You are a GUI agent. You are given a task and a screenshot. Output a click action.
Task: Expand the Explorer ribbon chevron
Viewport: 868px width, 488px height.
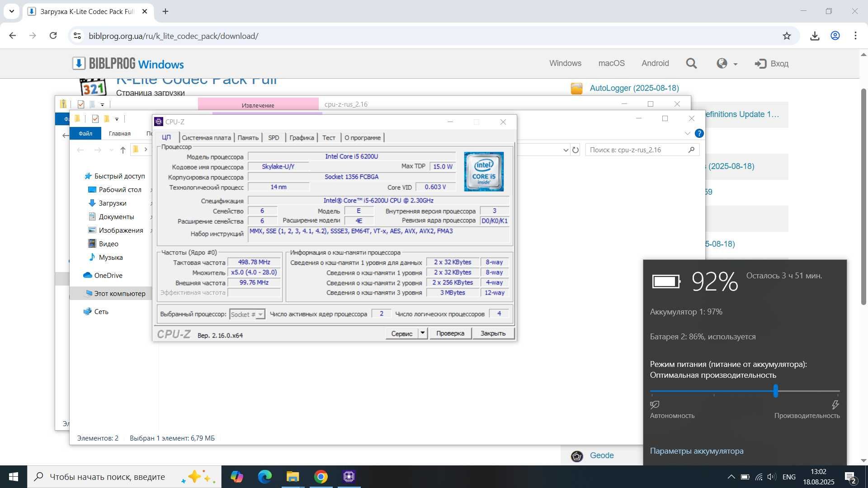688,133
